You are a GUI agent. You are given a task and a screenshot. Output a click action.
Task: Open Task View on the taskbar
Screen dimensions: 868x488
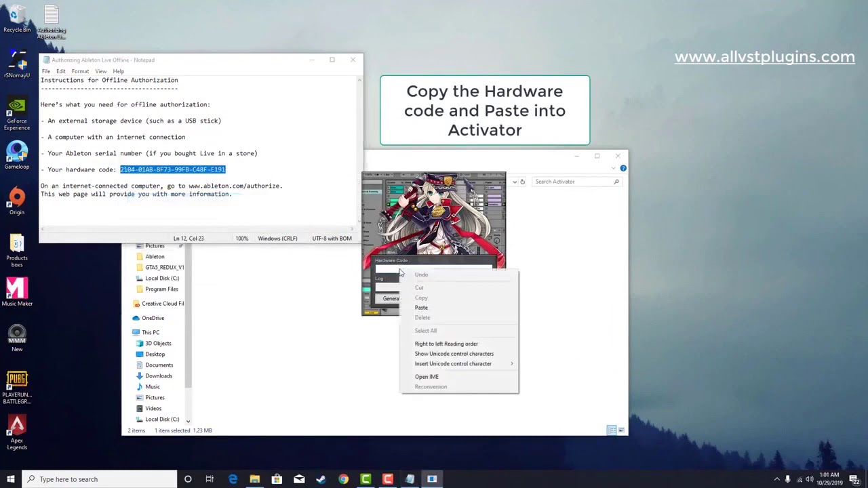pos(210,479)
